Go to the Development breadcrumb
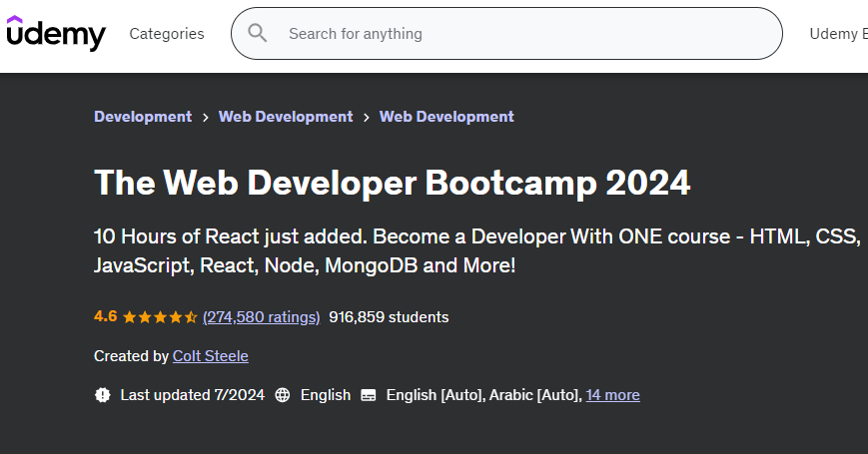This screenshot has height=454, width=868. (x=143, y=117)
